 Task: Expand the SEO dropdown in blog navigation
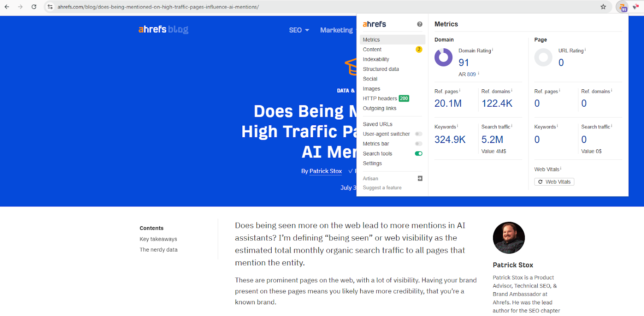[299, 30]
